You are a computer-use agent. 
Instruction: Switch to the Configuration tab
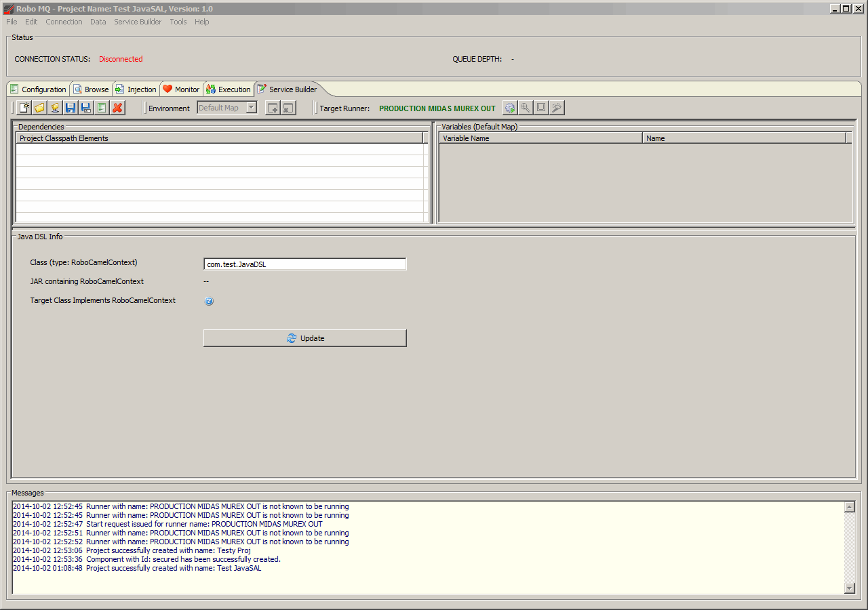point(38,89)
